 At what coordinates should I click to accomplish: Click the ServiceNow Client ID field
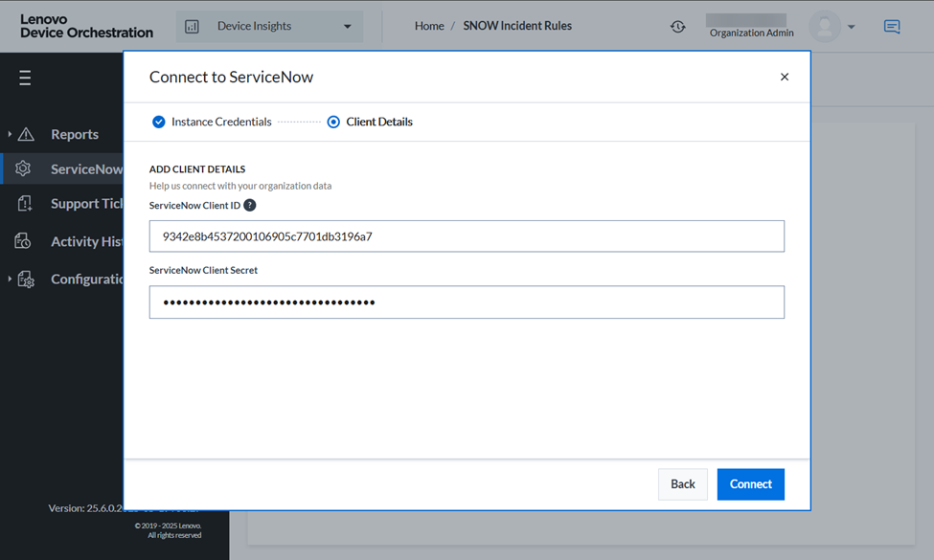(467, 236)
